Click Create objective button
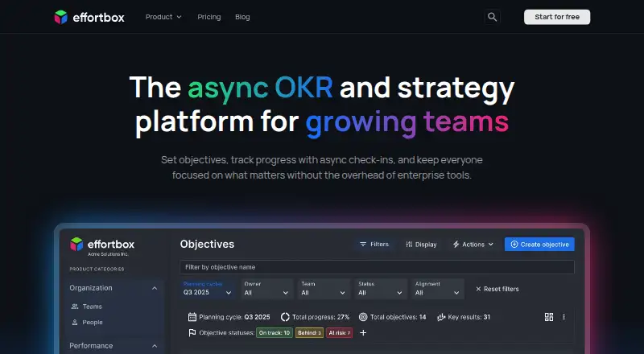Viewport: 644px width, 354px height. [x=539, y=245]
